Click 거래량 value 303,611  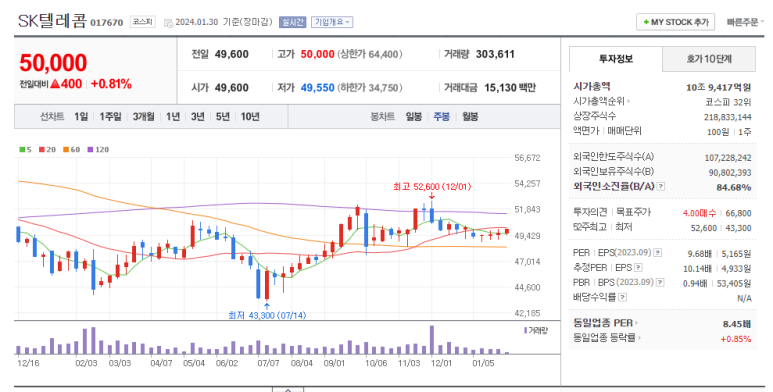coord(495,54)
